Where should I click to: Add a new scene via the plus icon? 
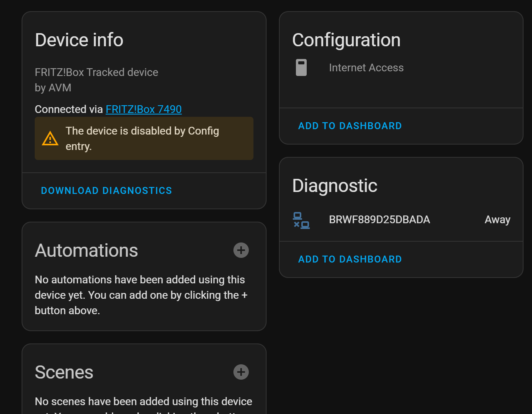click(x=241, y=372)
